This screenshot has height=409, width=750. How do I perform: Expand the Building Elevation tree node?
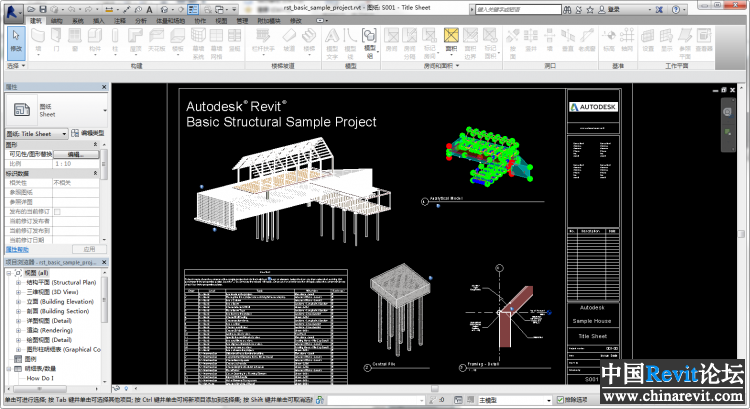(x=18, y=301)
